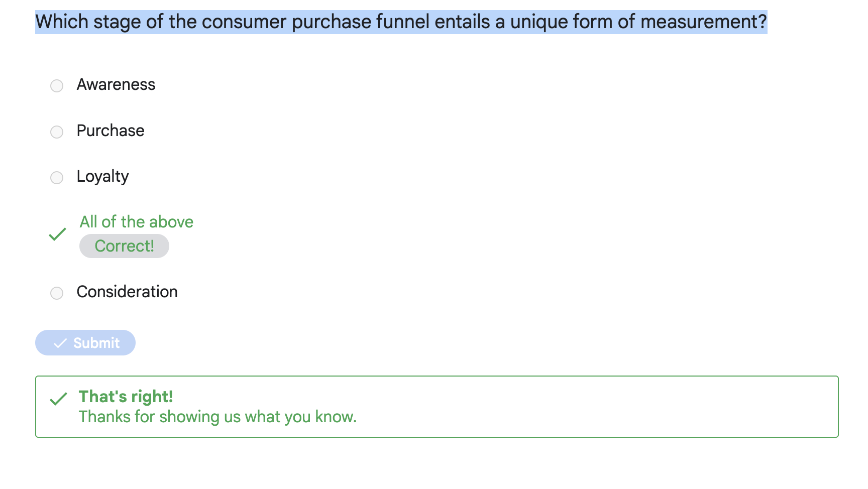The width and height of the screenshot is (868, 489).
Task: Click the checkmark icon inside the Submit button
Action: 60,343
